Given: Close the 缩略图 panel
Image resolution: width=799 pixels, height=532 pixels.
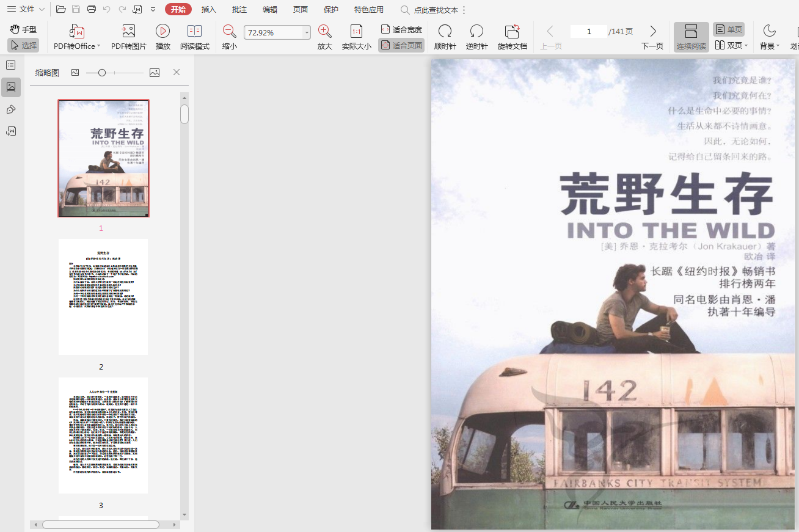Looking at the screenshot, I should pyautogui.click(x=177, y=72).
